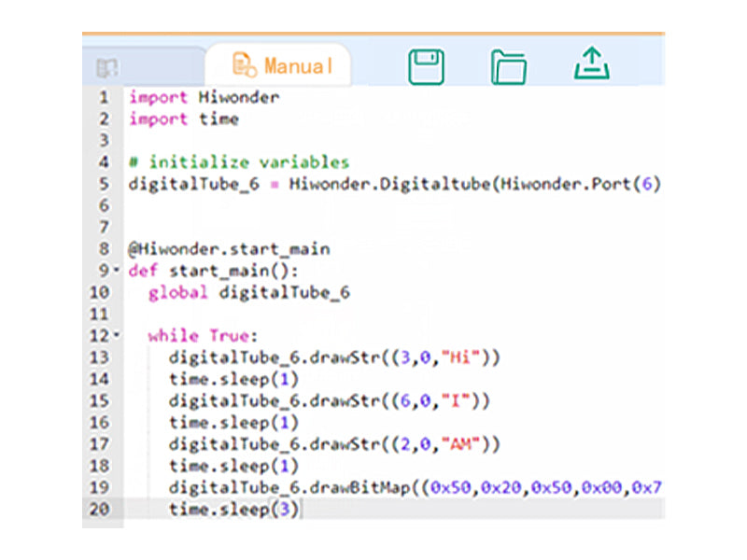Switch to the Manual tab

[294, 65]
